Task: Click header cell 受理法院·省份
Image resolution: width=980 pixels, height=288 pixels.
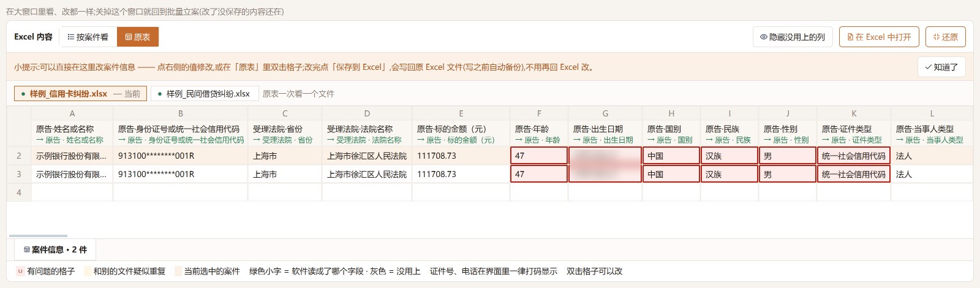Action: pyautogui.click(x=285, y=134)
